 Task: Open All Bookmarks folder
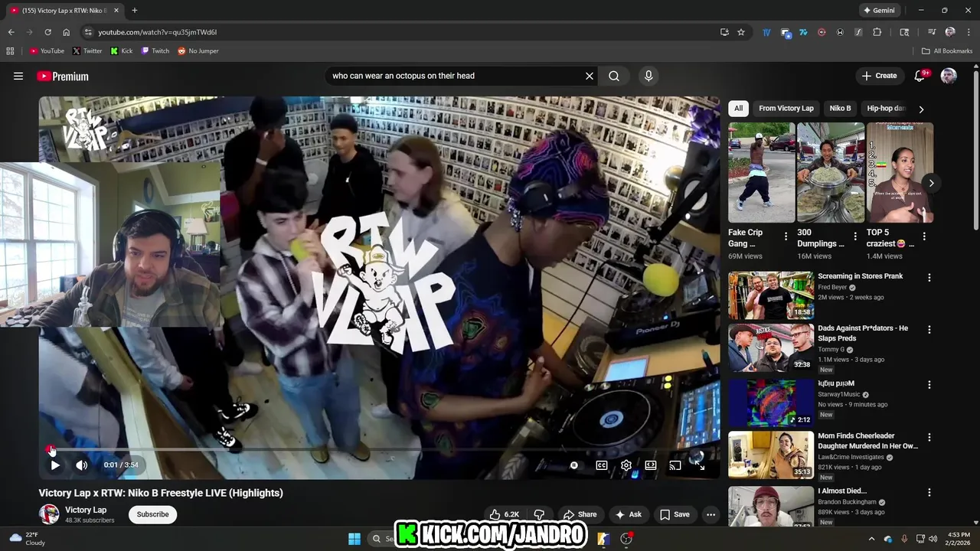(x=947, y=51)
